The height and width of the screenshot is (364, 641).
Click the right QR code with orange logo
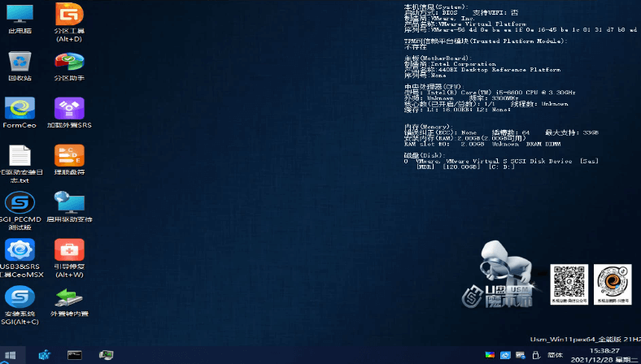click(613, 284)
